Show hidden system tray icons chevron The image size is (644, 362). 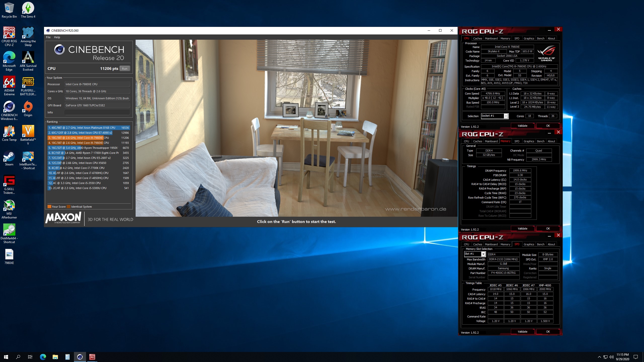coord(599,357)
